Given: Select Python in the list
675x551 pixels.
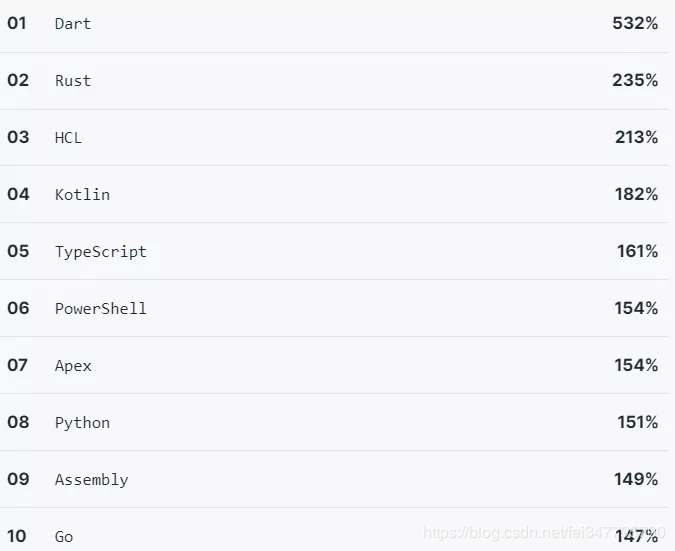Looking at the screenshot, I should tap(82, 423).
